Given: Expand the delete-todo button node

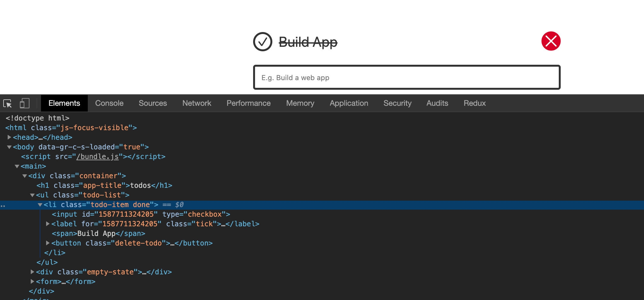Looking at the screenshot, I should 47,243.
